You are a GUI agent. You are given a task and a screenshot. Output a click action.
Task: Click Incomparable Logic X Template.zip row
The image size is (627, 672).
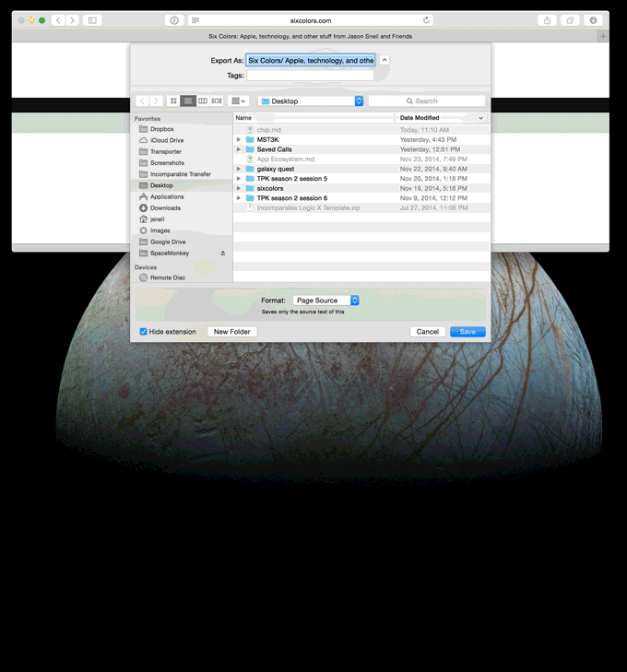pos(361,207)
